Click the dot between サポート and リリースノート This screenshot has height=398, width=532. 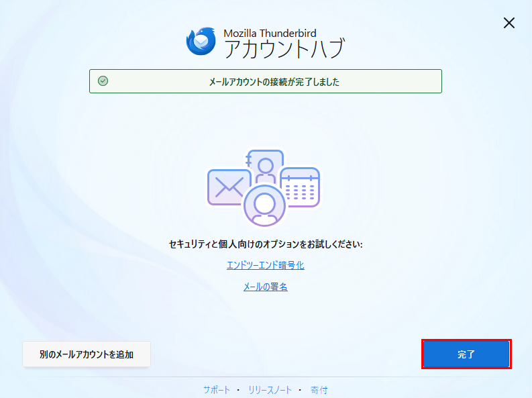[239, 390]
